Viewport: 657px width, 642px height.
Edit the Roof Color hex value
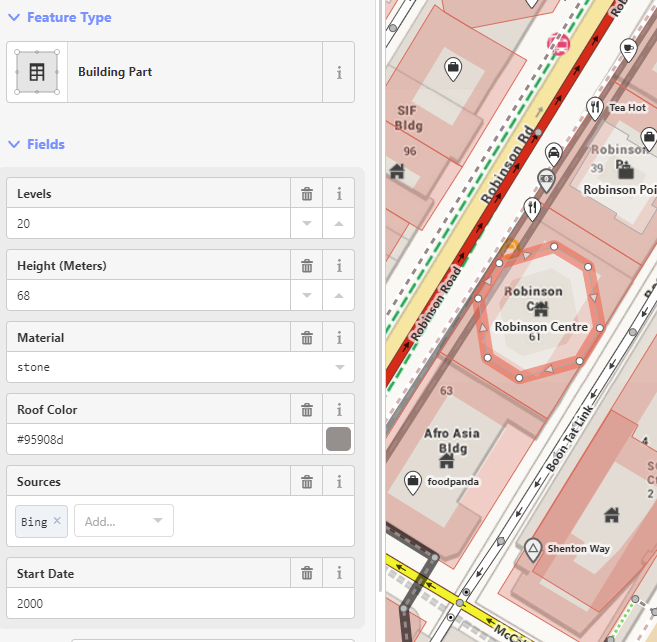165,439
